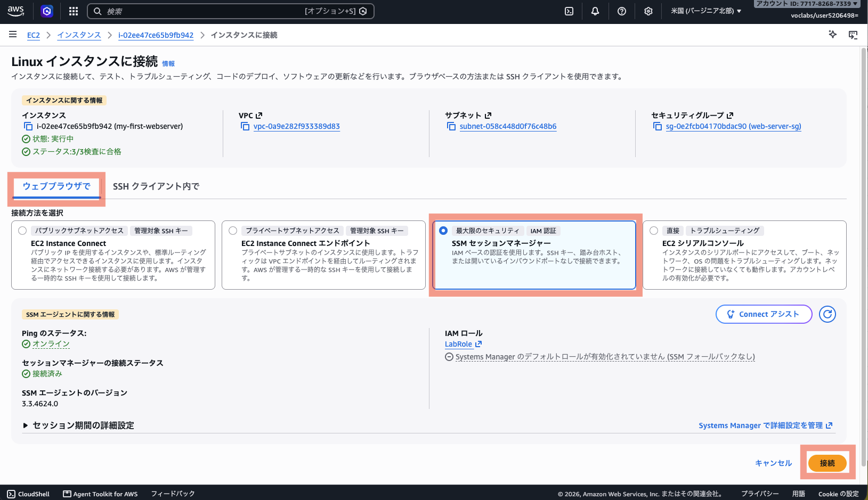Open Systems Manager で詳細設定を管理 link
Viewport: 868px width, 500px height.
tap(766, 425)
